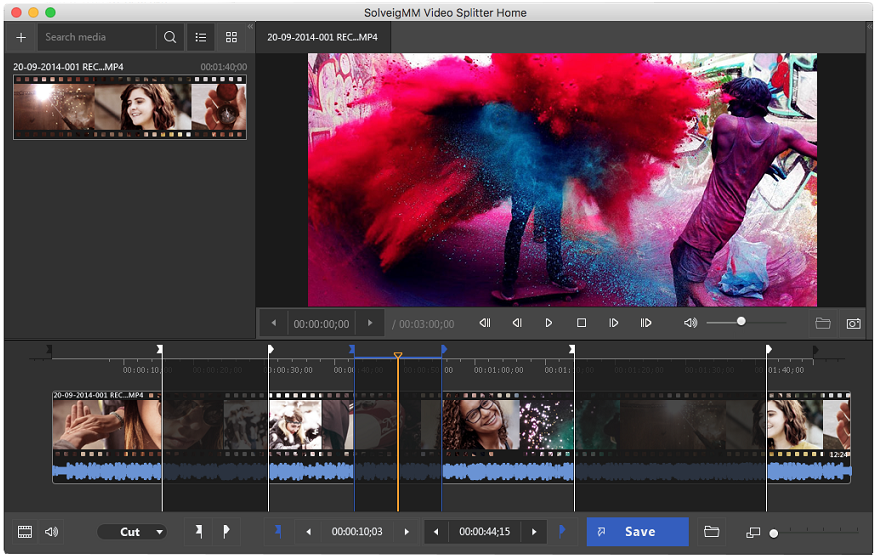The width and height of the screenshot is (880, 560).
Task: Adjust the player volume slider
Action: coord(741,322)
